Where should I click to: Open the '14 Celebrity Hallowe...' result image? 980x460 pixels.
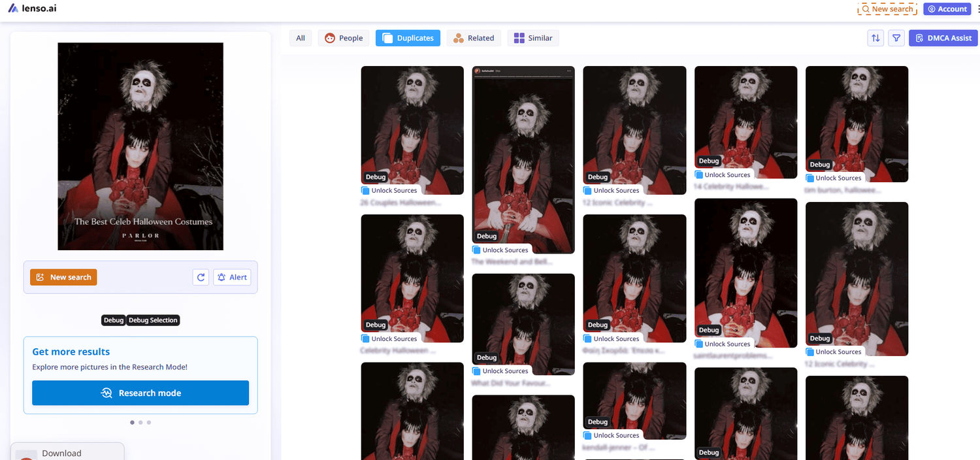(746, 122)
